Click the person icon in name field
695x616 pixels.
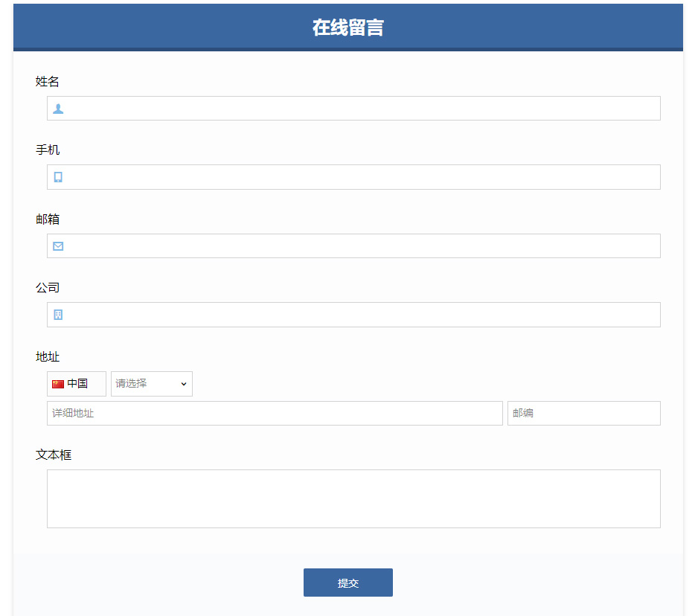coord(58,109)
